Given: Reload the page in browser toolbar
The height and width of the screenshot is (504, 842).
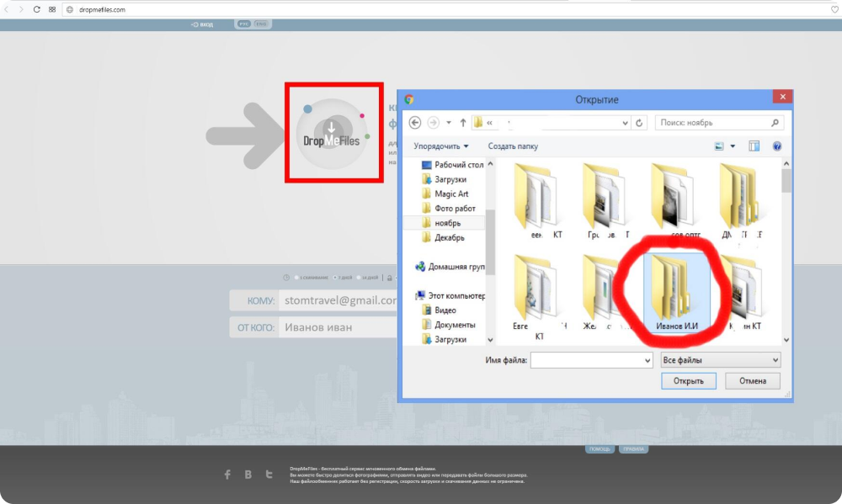Looking at the screenshot, I should 36,9.
